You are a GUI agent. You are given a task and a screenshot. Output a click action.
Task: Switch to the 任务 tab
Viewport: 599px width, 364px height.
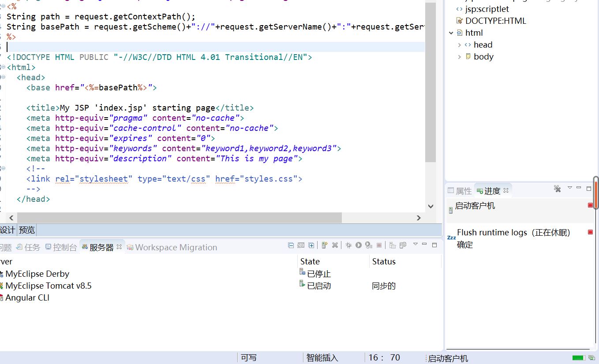tap(28, 247)
